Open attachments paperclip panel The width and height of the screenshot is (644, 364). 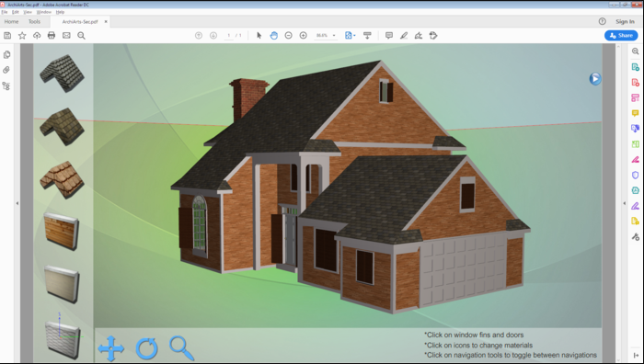6,70
